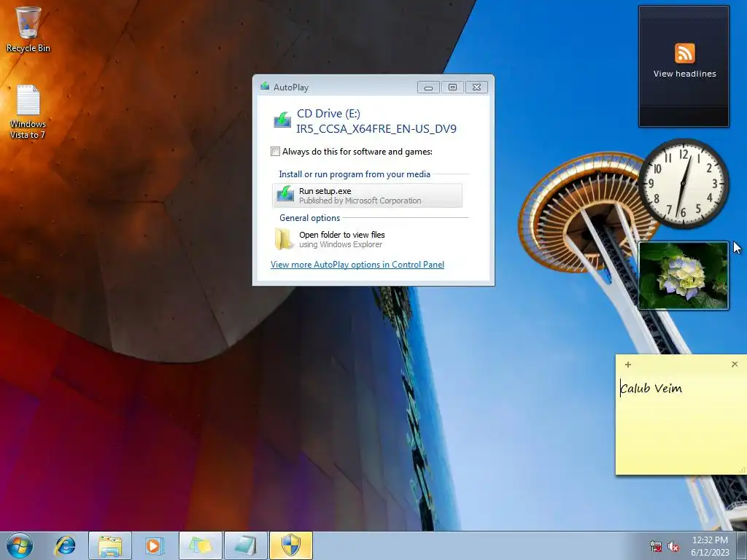Add a new sticky note with plus
This screenshot has width=747, height=560.
pos(628,365)
